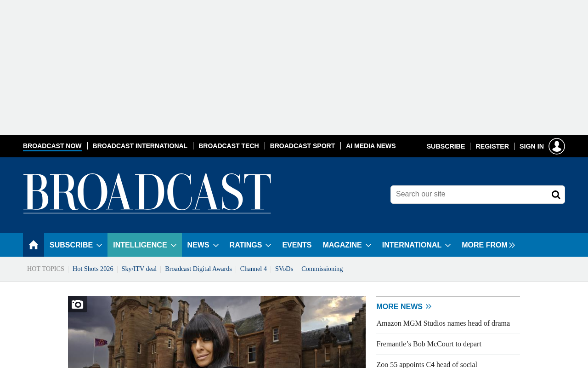
Task: Click the Subscribe text in main navigation
Action: 71,245
